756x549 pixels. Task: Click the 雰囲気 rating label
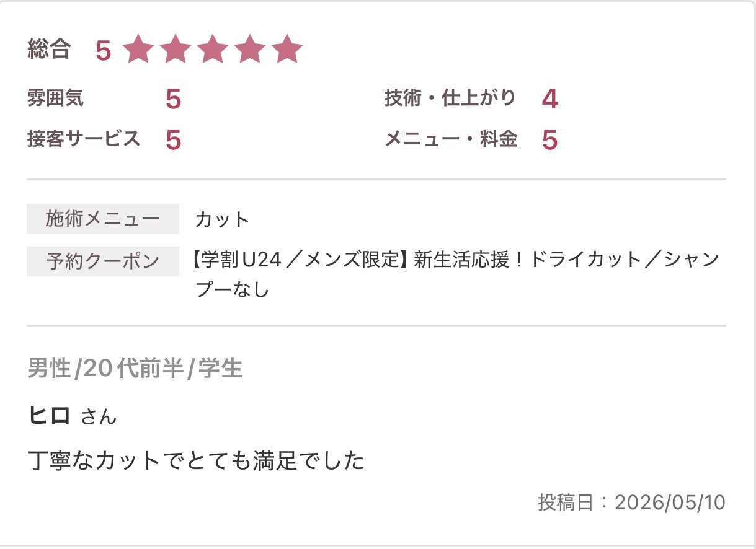(56, 98)
